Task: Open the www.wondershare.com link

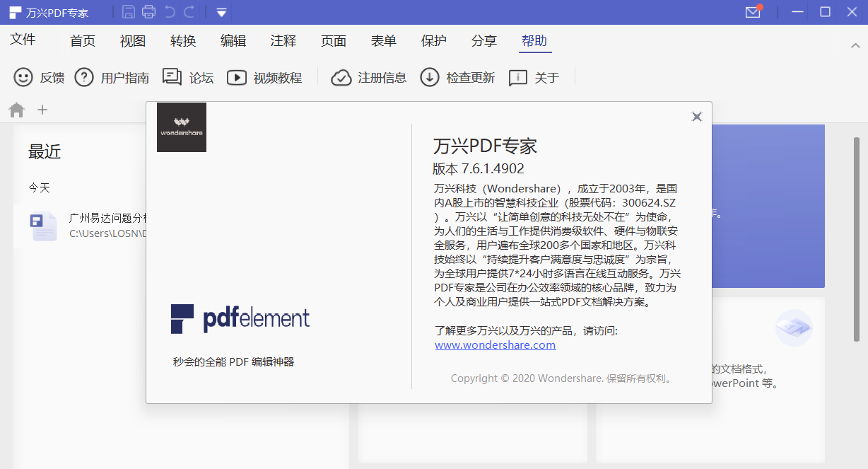Action: [495, 345]
